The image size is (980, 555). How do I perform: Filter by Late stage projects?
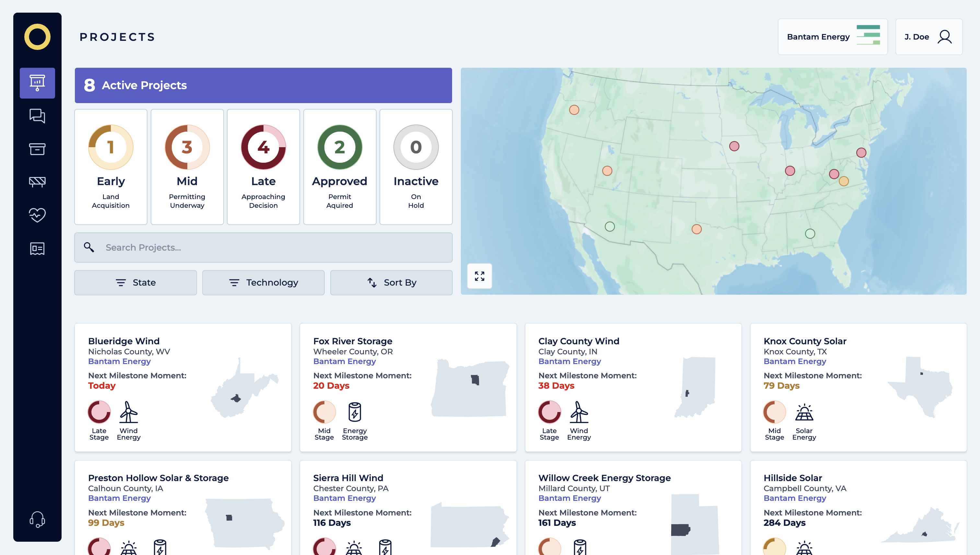pos(263,167)
